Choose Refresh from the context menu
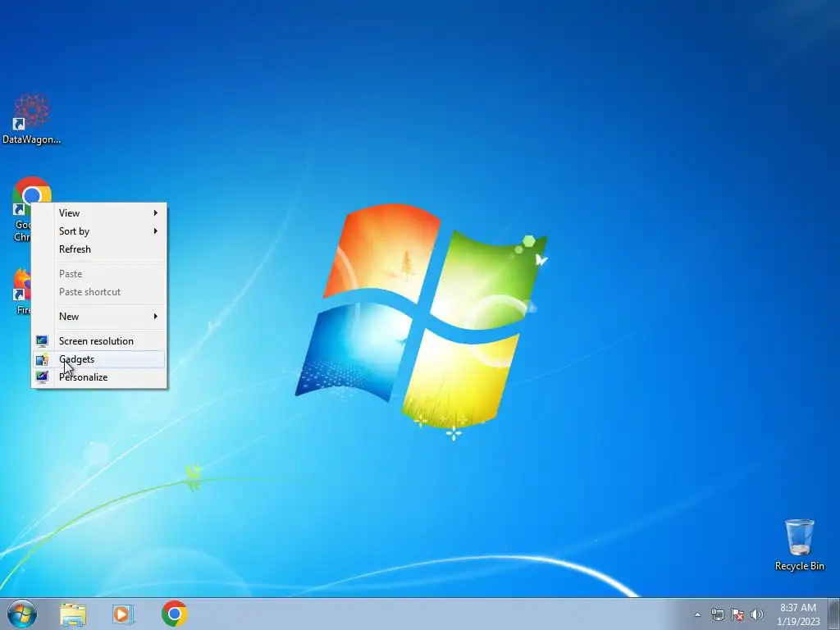 (99, 249)
